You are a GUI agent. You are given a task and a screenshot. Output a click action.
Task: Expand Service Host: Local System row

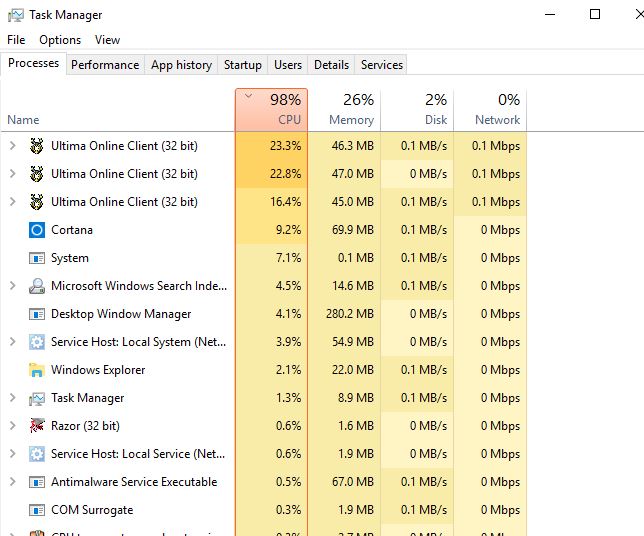(x=12, y=341)
